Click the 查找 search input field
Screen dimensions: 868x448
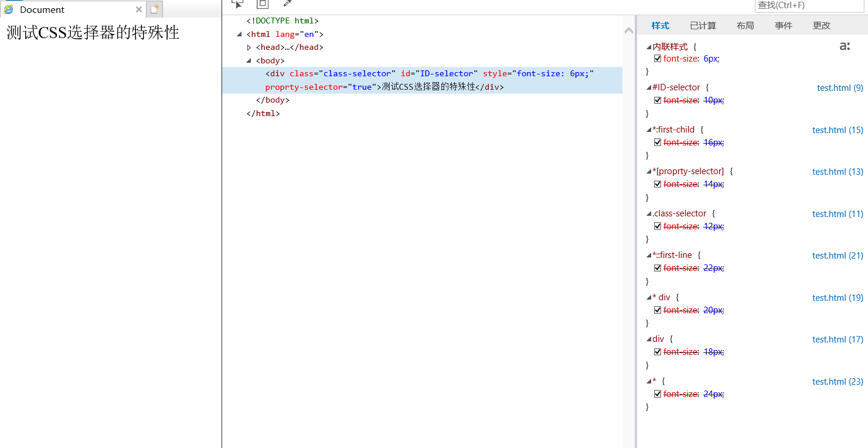click(809, 5)
